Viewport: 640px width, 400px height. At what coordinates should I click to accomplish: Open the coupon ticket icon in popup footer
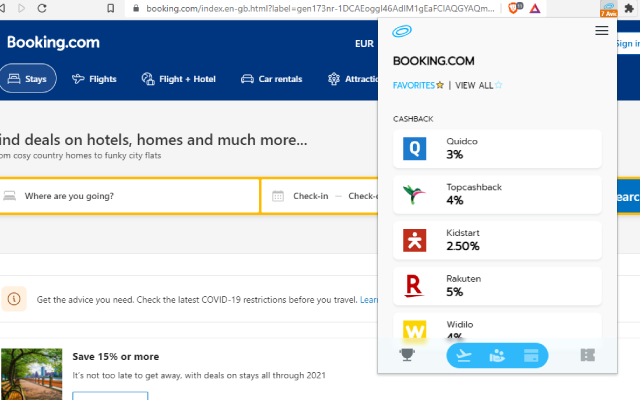click(587, 355)
